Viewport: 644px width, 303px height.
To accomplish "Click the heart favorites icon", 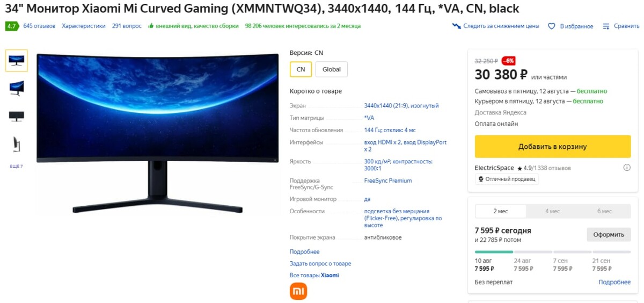I will (551, 26).
